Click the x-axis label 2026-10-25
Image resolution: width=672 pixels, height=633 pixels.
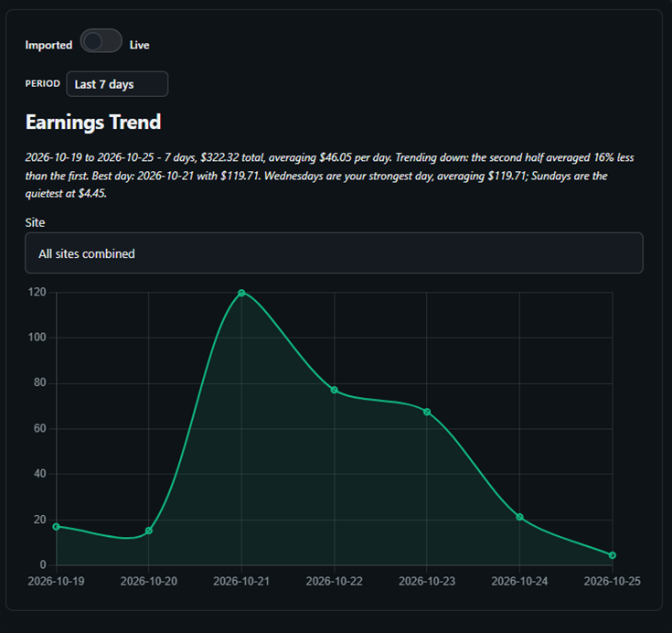pyautogui.click(x=613, y=581)
